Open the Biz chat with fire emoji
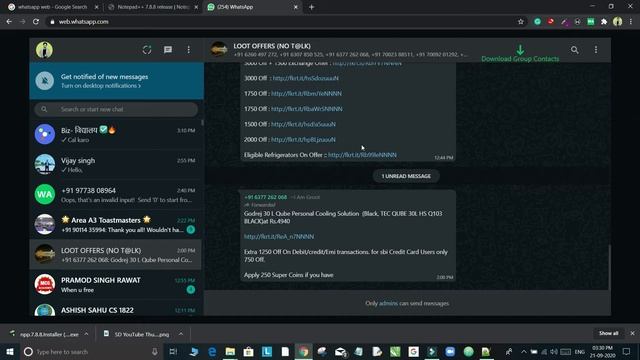The image size is (640, 360). (116, 134)
